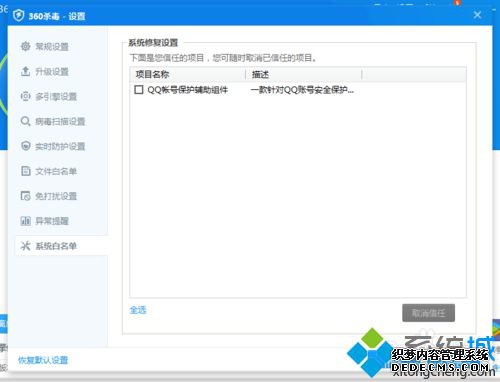Screen dimensions: 500x382
Task: Switch to 免打扰设置
Action: pos(56,196)
